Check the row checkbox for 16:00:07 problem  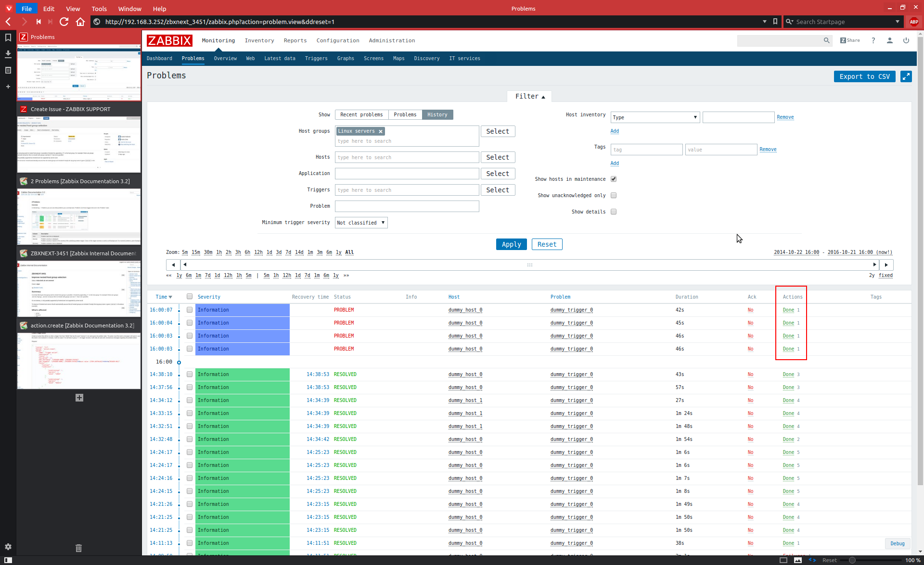tap(190, 310)
